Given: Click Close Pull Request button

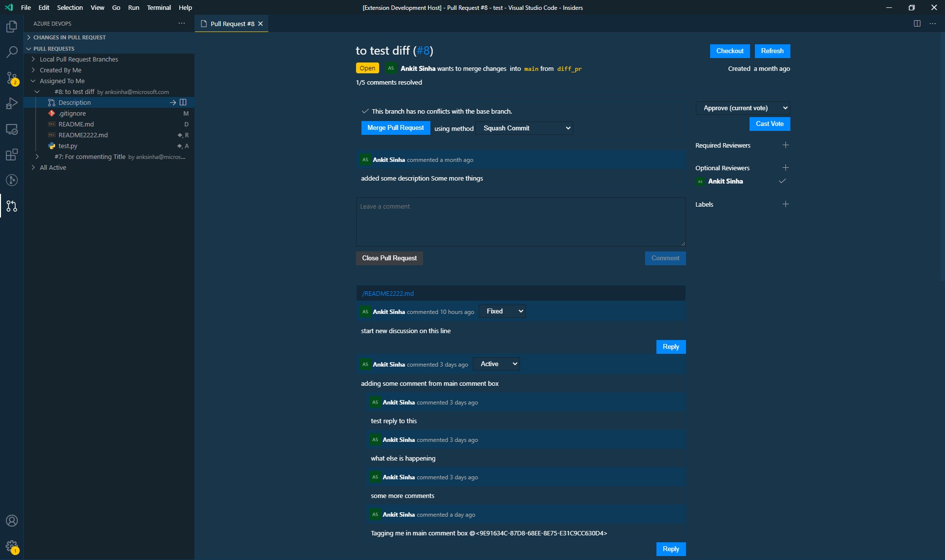Looking at the screenshot, I should click(x=390, y=258).
